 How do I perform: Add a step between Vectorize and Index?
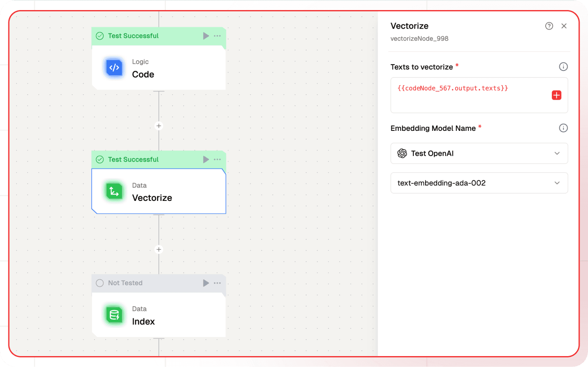(159, 250)
